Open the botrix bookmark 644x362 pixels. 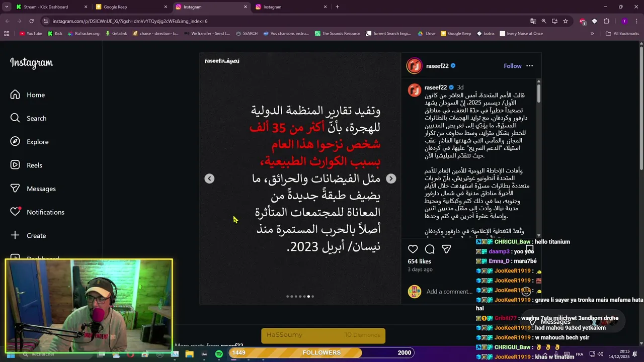pos(486,34)
